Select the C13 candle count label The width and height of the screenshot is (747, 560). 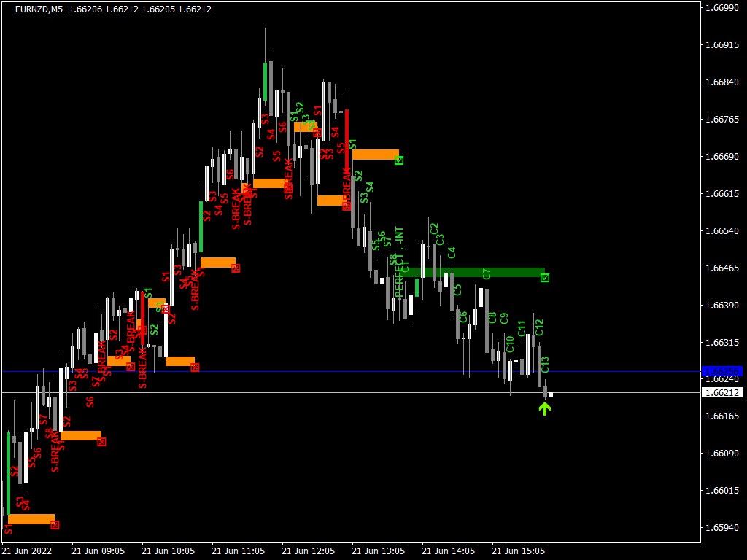544,365
